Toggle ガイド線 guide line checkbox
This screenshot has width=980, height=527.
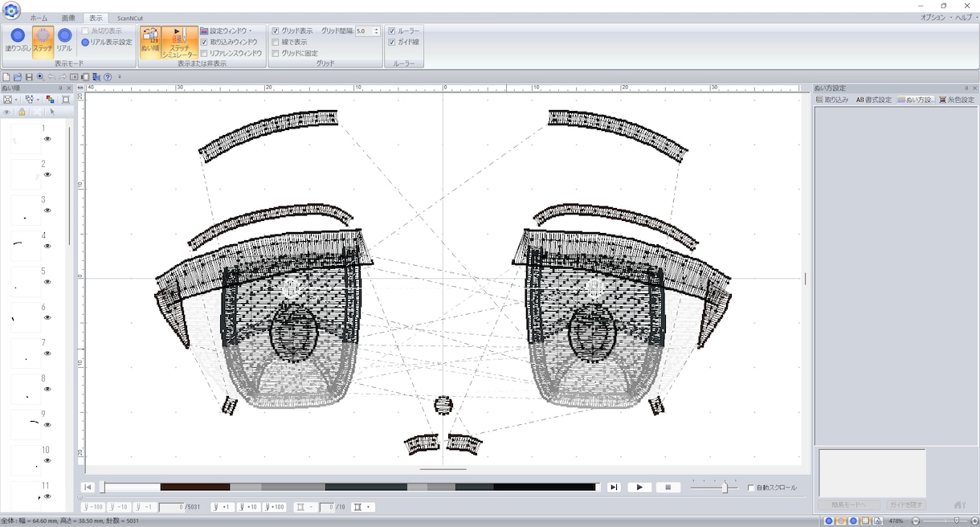coord(391,42)
